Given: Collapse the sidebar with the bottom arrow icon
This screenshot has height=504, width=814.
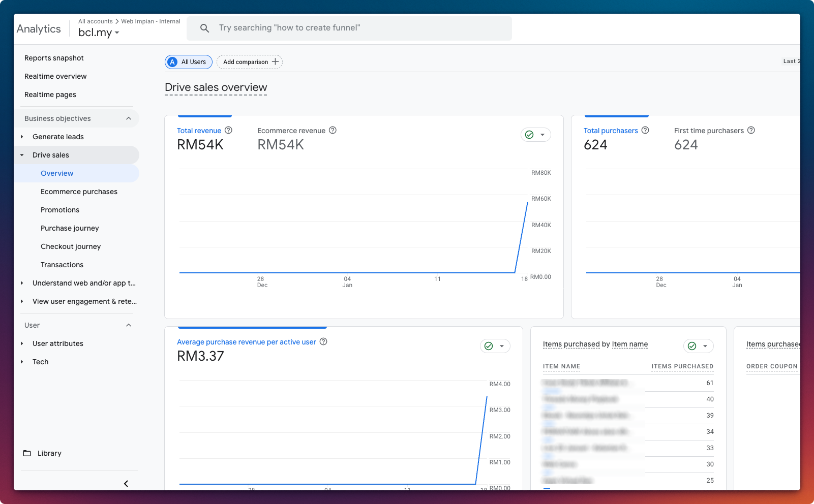Looking at the screenshot, I should pyautogui.click(x=126, y=483).
